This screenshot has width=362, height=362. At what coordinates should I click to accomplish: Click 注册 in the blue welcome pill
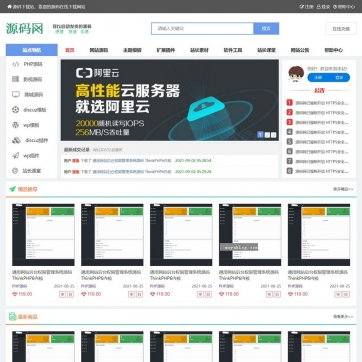coord(318,77)
